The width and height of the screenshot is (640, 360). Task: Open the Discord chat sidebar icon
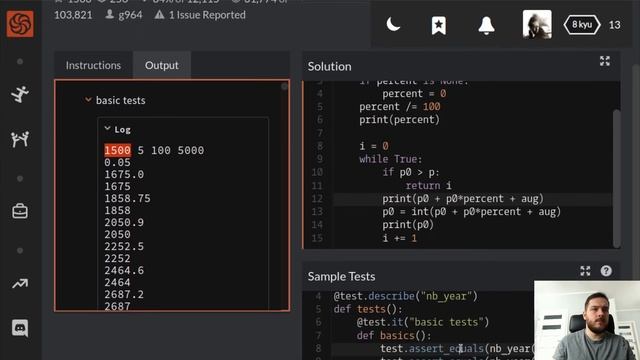pyautogui.click(x=20, y=328)
